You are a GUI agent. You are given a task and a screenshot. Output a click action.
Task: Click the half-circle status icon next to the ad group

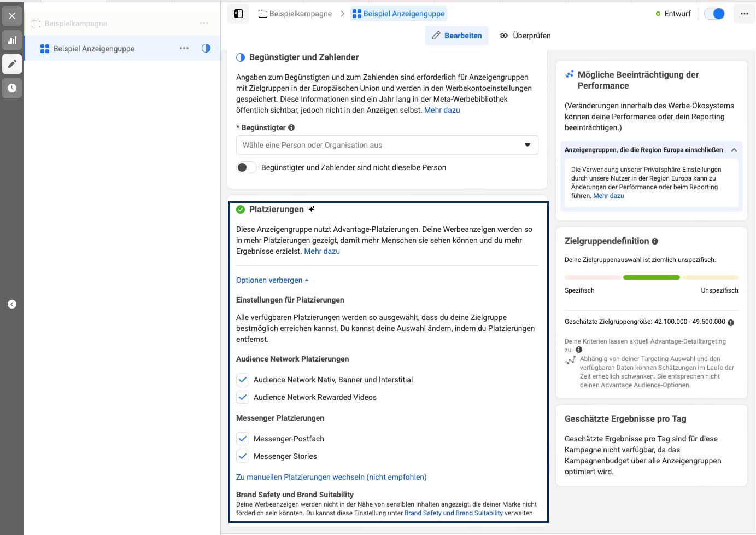coord(206,48)
